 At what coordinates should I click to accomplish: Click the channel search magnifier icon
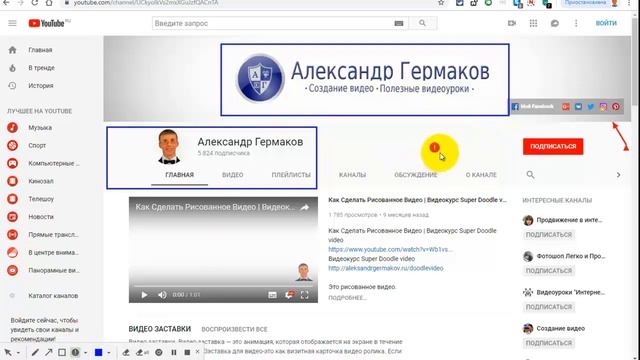pyautogui.click(x=530, y=175)
